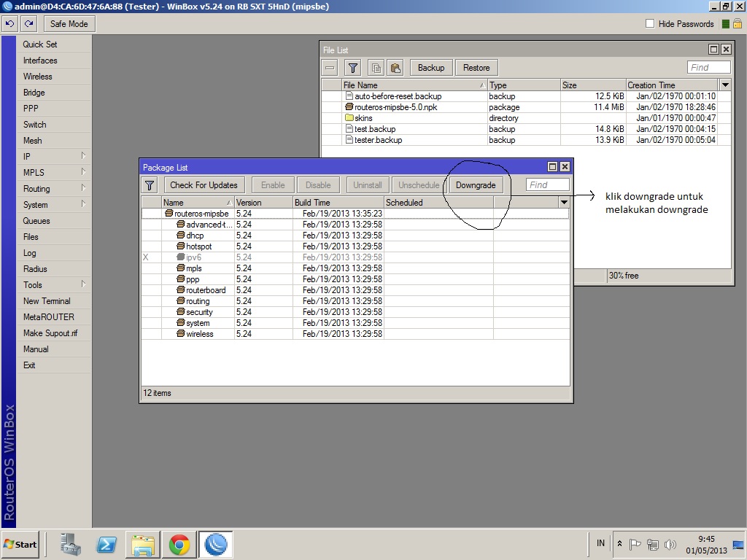747x560 pixels.
Task: Click Unschedule button in Package List
Action: (x=419, y=185)
